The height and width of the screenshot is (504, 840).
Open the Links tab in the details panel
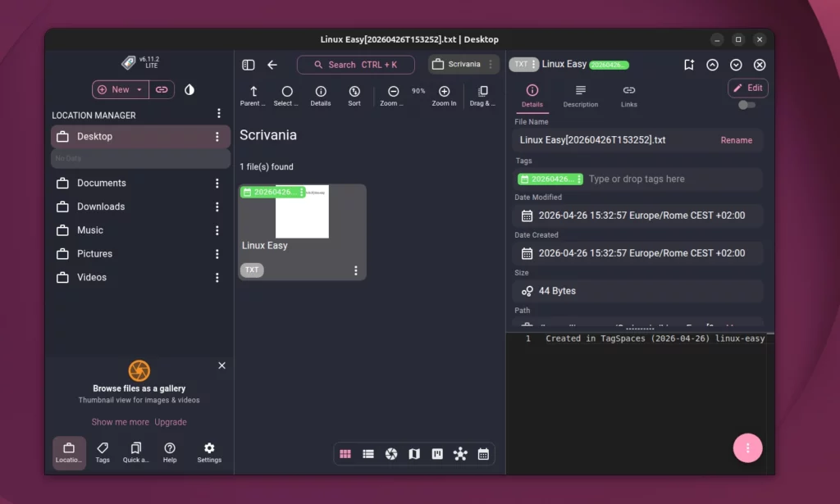point(628,99)
